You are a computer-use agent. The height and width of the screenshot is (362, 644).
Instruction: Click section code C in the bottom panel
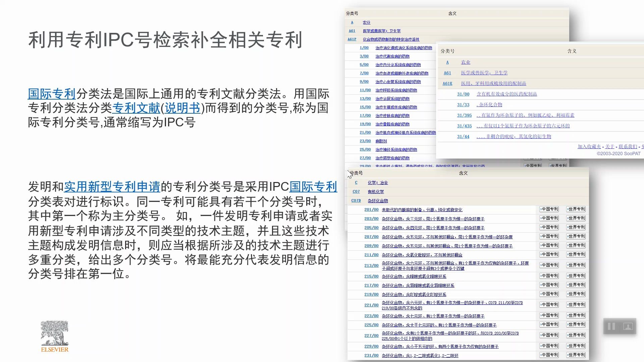[356, 183]
